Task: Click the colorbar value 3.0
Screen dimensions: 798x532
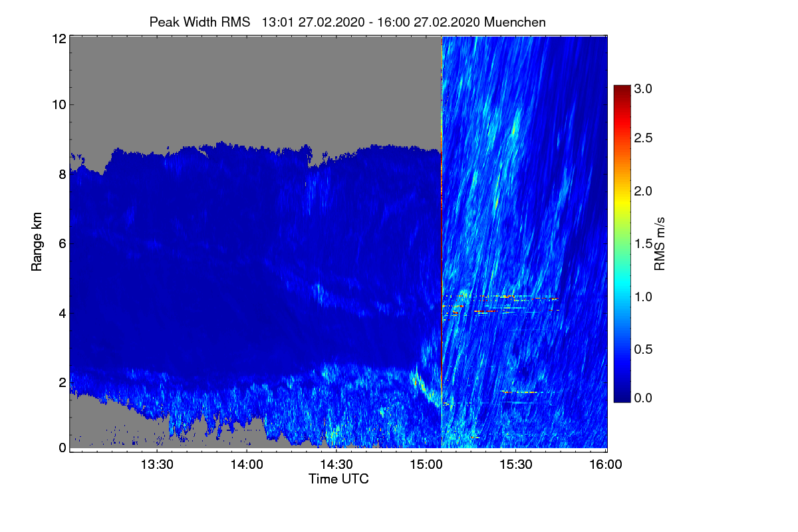Action: point(643,89)
